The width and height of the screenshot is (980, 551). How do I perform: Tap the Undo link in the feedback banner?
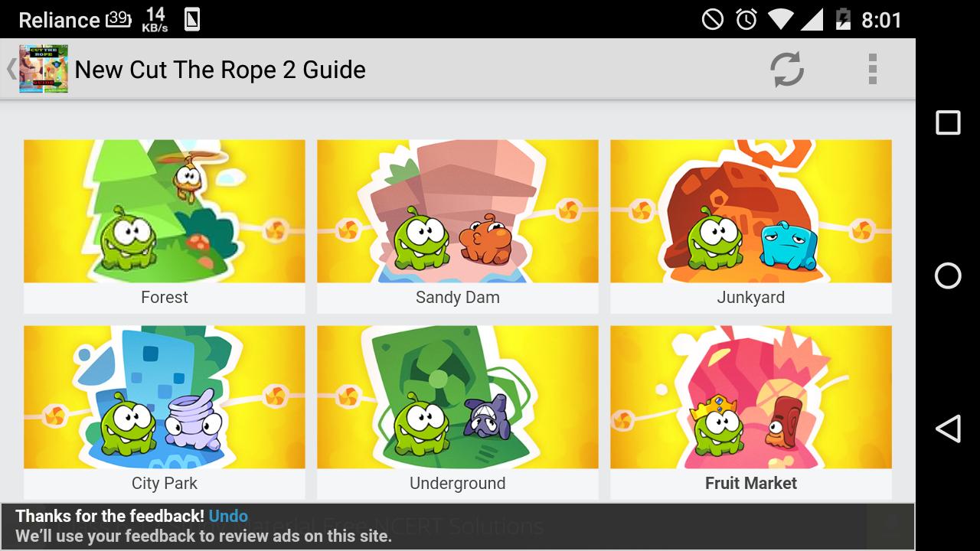(x=228, y=516)
